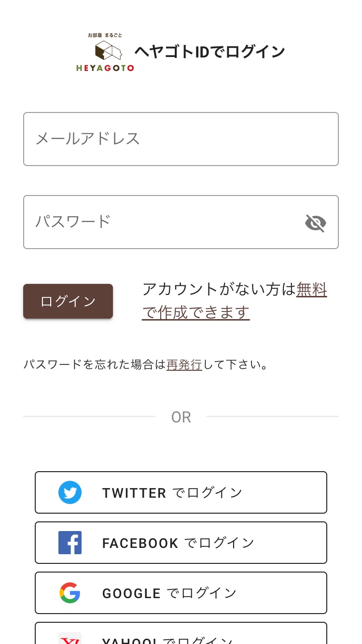Select TWITTER でログイン button
The image size is (362, 644).
pyautogui.click(x=181, y=492)
